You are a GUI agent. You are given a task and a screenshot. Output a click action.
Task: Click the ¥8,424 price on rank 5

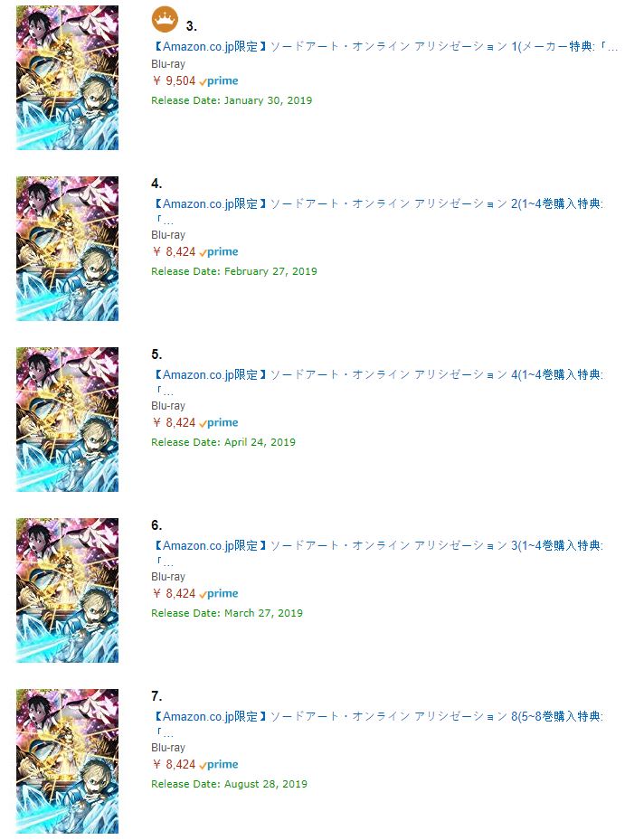point(174,422)
